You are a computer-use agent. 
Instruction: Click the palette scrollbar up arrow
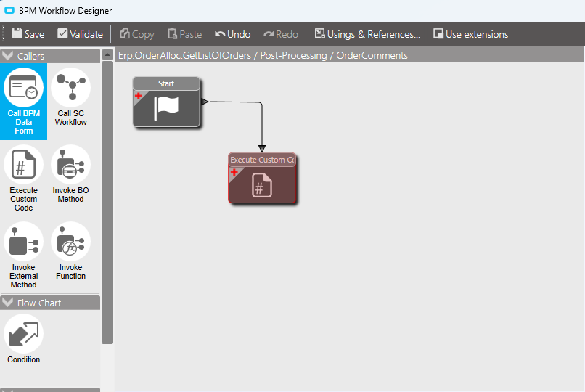[107, 55]
